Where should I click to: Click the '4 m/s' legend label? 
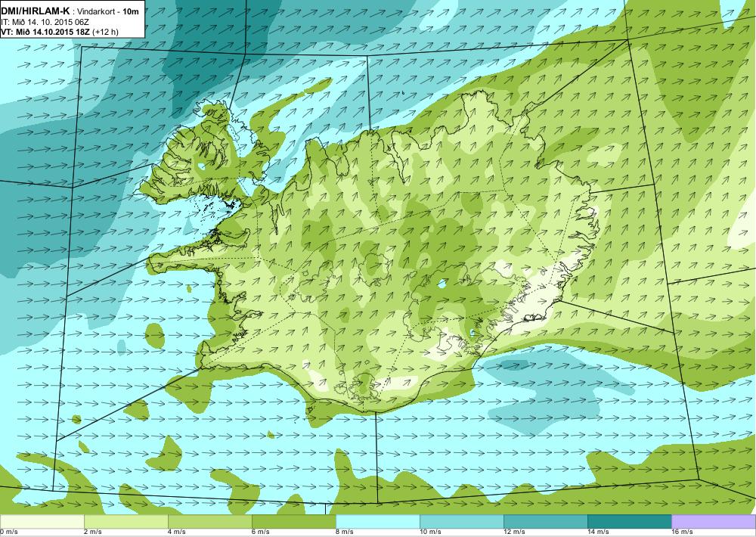click(x=178, y=532)
